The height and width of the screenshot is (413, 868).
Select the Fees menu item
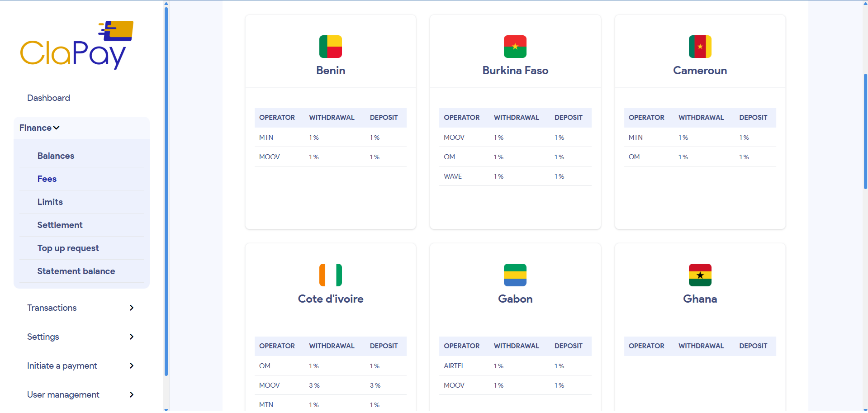point(47,179)
